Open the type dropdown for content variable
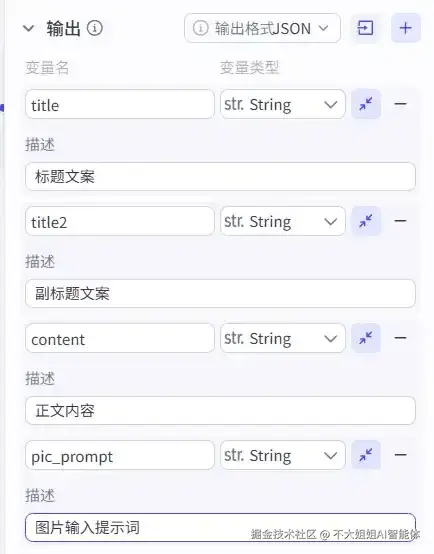The image size is (434, 554). (283, 338)
